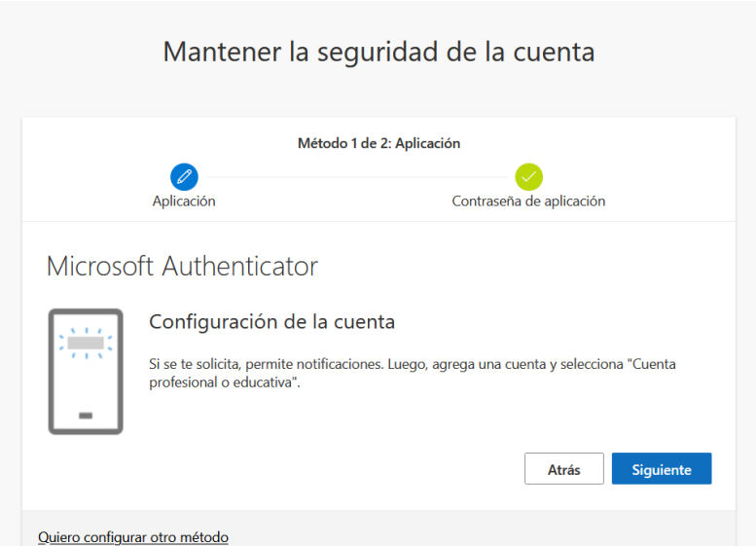The width and height of the screenshot is (756, 546).
Task: Click the notification banner on phone graphic
Action: [86, 343]
